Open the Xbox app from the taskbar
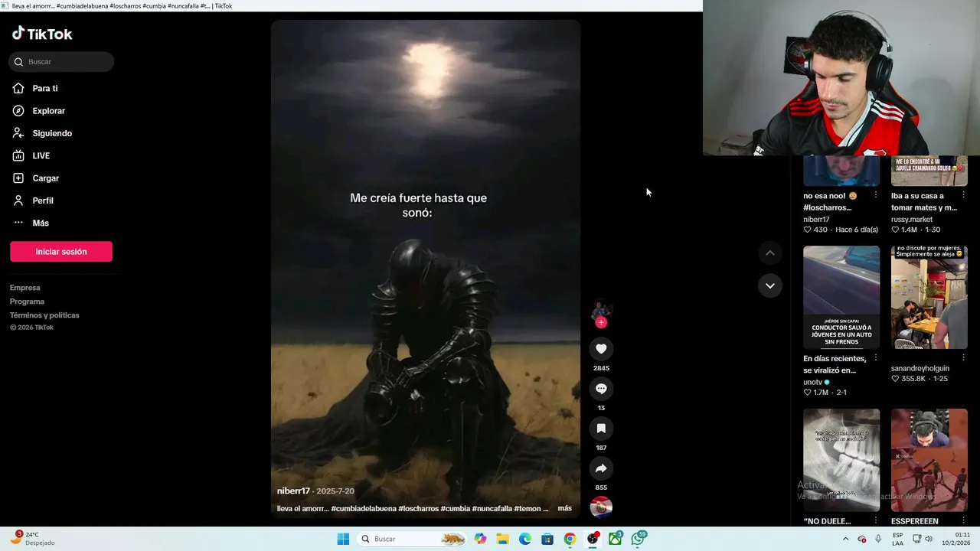This screenshot has height=551, width=980. 615,539
